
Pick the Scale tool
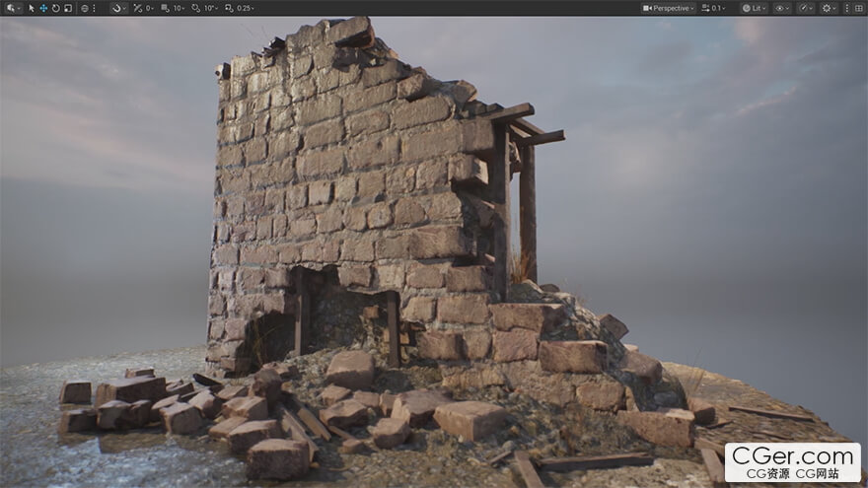[x=67, y=8]
